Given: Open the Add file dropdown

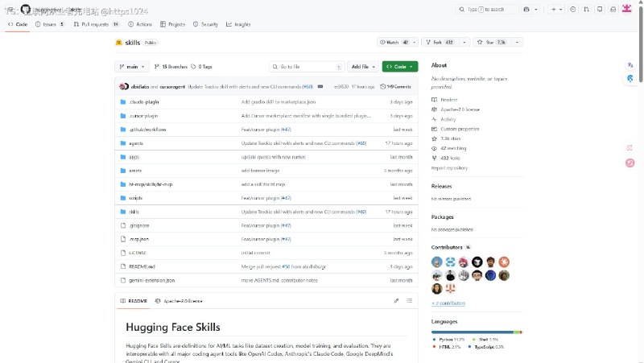Looking at the screenshot, I should 363,67.
